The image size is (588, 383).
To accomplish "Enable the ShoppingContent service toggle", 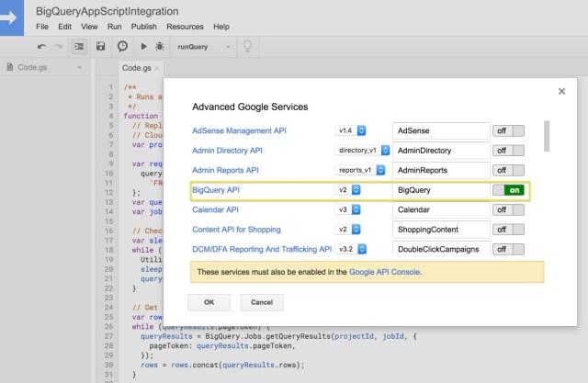I will [x=508, y=230].
